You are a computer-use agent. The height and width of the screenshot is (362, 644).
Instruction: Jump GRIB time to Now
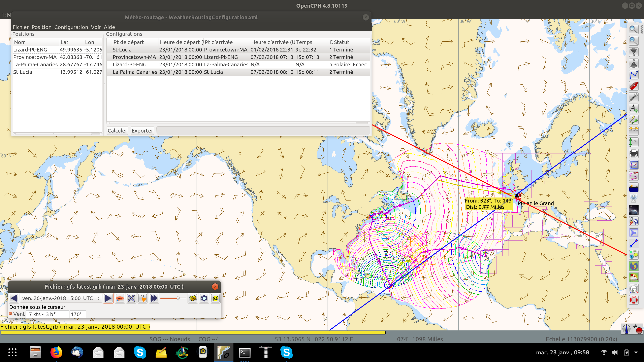120,298
